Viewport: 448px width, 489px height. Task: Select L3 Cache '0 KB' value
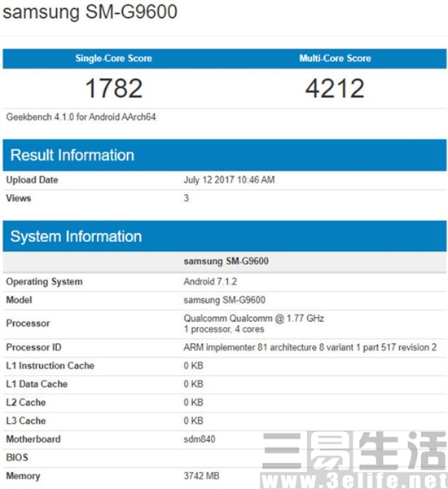[x=193, y=421]
